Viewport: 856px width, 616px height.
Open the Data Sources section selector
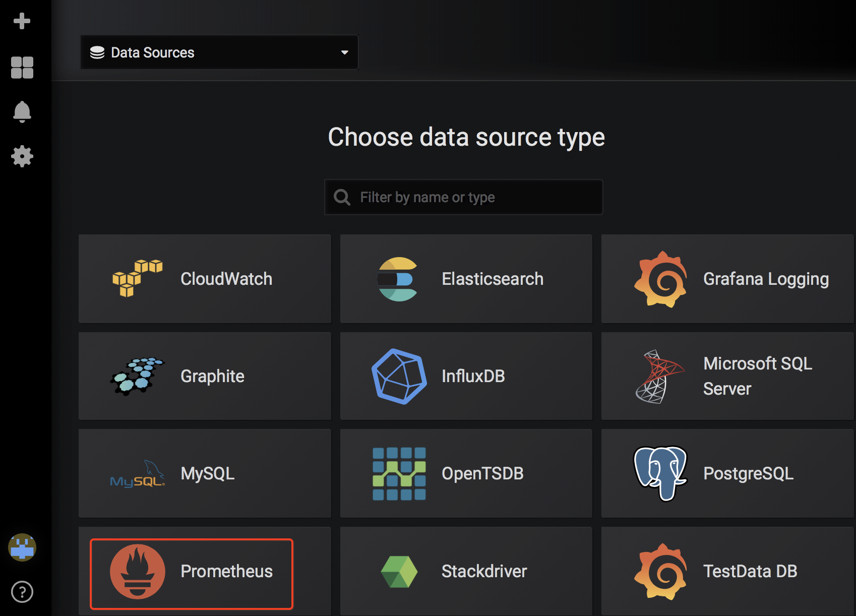pos(219,52)
